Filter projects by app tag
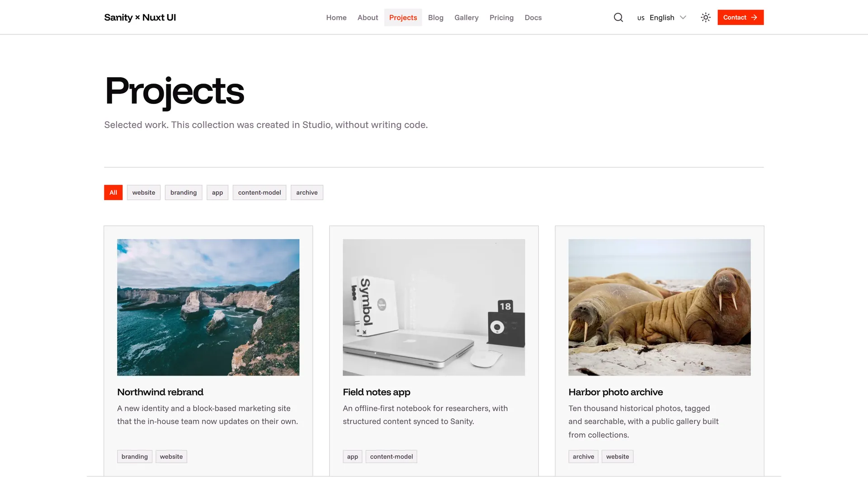Image resolution: width=868 pixels, height=488 pixels. point(217,192)
